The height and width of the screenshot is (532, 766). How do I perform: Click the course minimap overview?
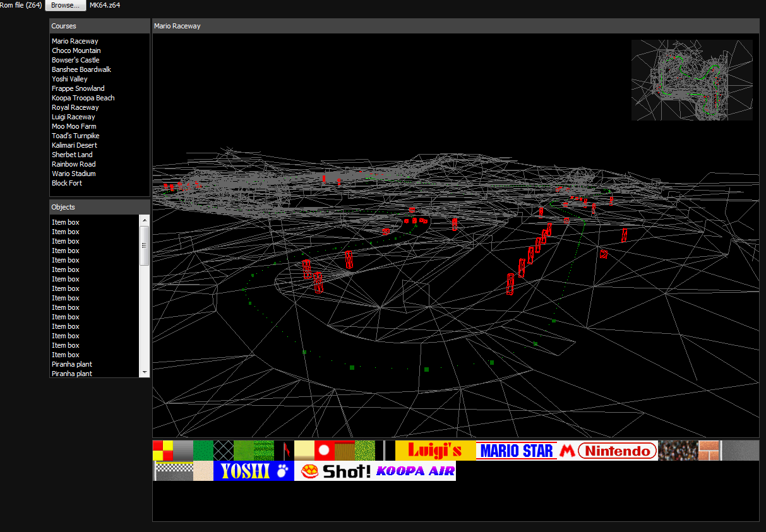coord(692,80)
